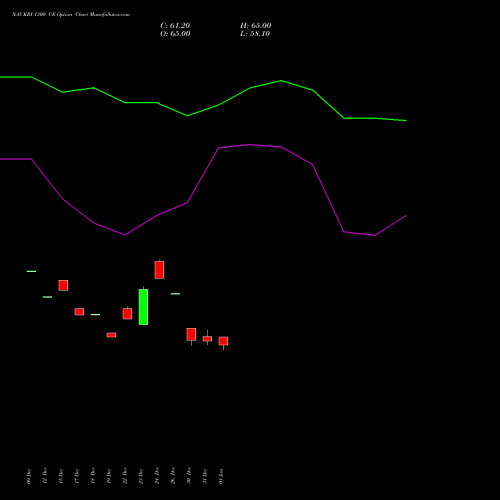Click the red candle for 24 Dec
The image size is (500, 500).
pos(159,270)
